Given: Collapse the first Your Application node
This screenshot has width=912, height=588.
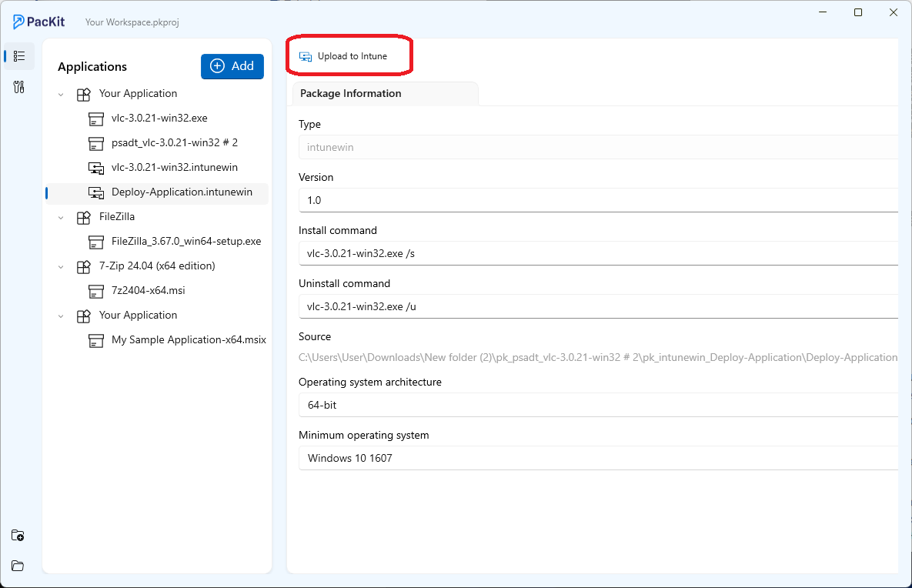Looking at the screenshot, I should click(x=61, y=94).
